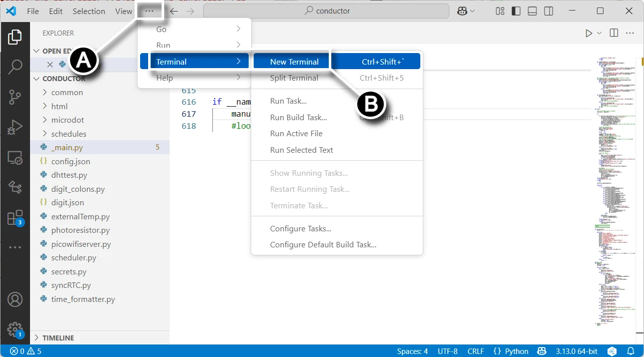Click 3.13.0 64-bit interpreter selector
The width and height of the screenshot is (644, 357).
point(576,351)
